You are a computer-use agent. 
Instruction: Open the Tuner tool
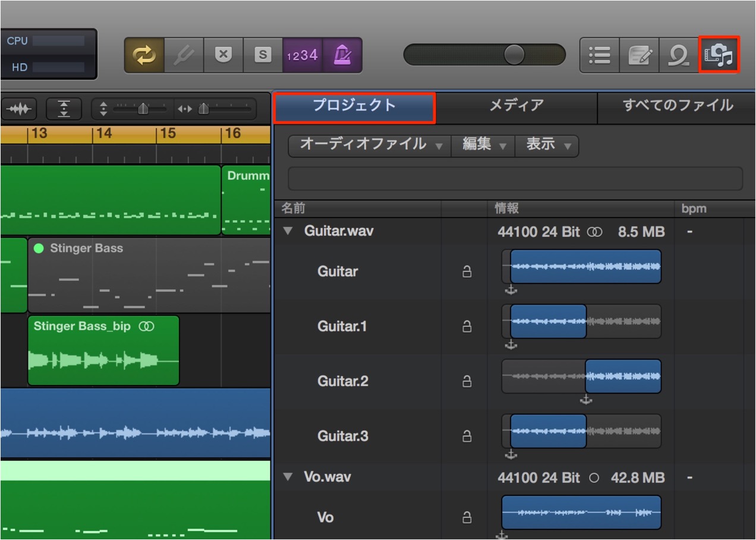pos(184,55)
